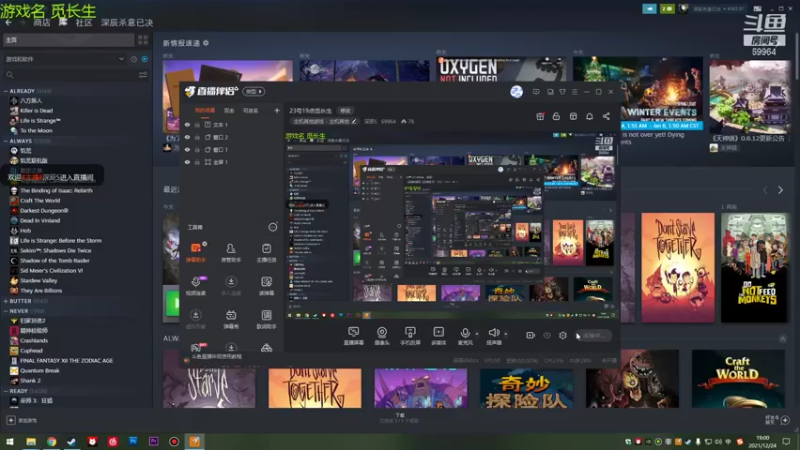Open mode switch pill next to 直播伴侣 logo
800x450 pixels.
click(254, 91)
